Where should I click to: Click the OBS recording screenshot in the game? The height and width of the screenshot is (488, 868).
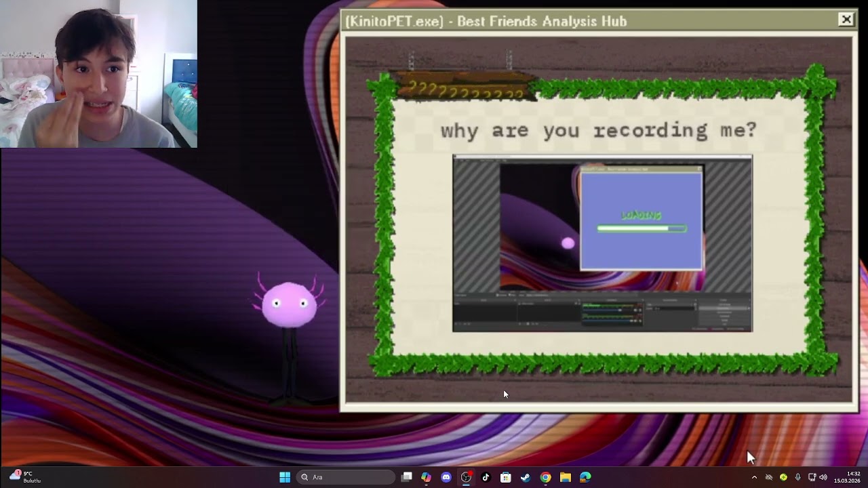(x=602, y=243)
